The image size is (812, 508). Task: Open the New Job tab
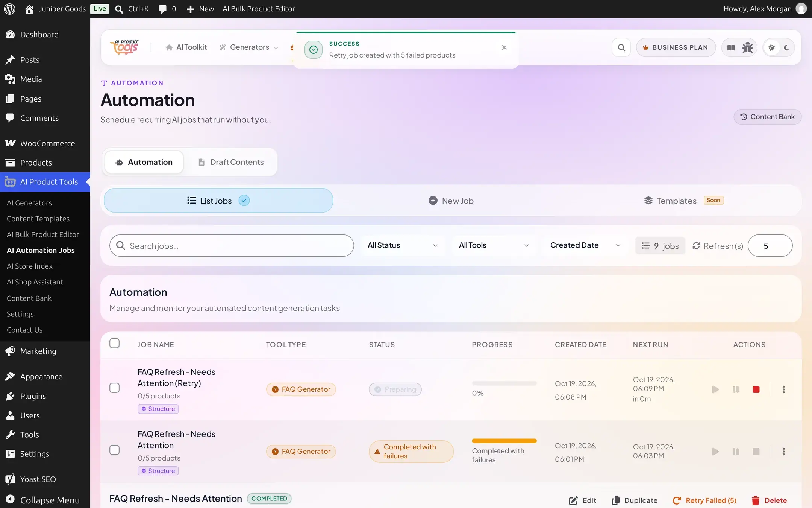coord(451,201)
